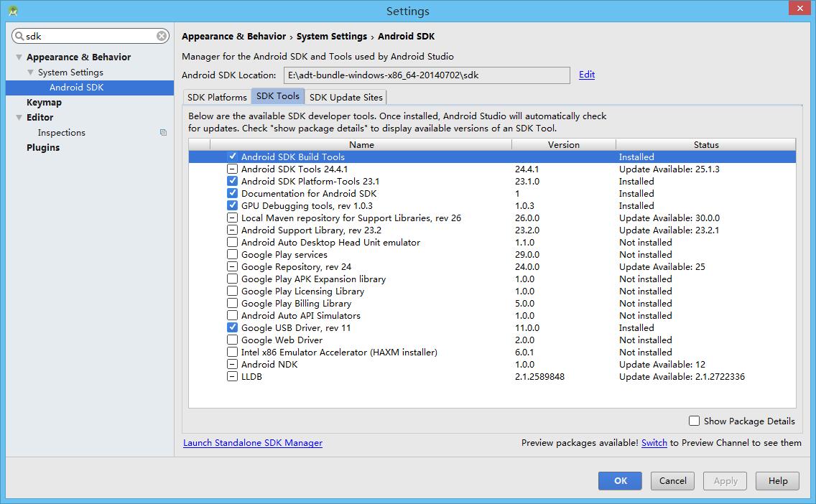Click the magnifier icon in the search box

19,36
